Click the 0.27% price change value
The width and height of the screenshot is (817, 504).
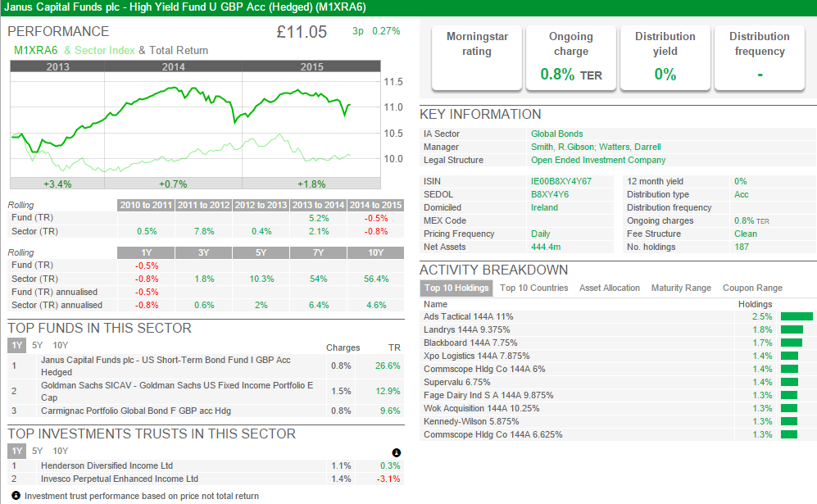pos(386,31)
